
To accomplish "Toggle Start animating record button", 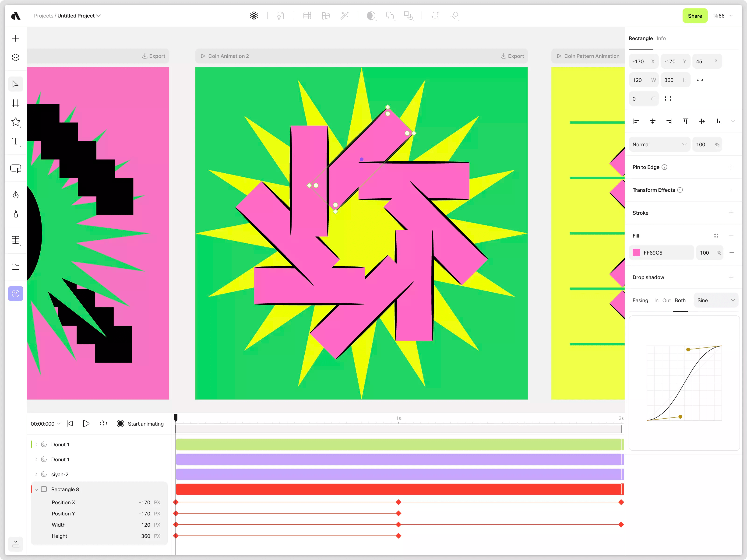I will (x=120, y=423).
